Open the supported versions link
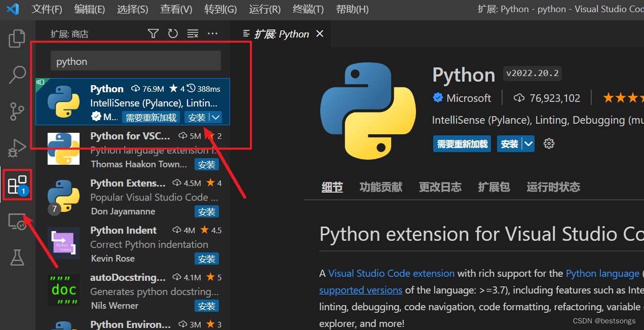Viewport: 644px width, 330px height. point(361,290)
